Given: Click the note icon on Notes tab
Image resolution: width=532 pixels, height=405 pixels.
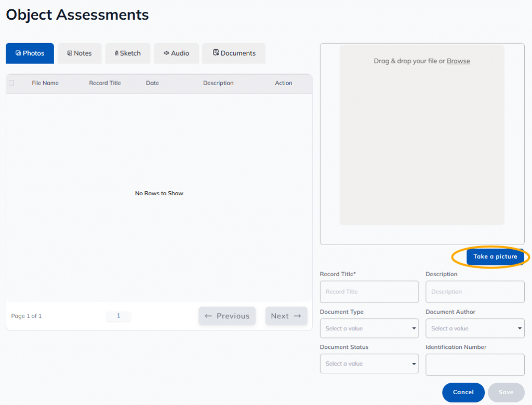Looking at the screenshot, I should coord(70,53).
